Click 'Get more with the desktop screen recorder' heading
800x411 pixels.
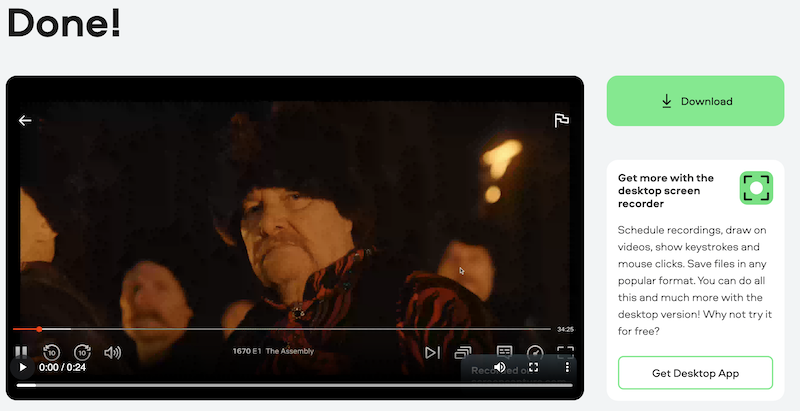666,191
